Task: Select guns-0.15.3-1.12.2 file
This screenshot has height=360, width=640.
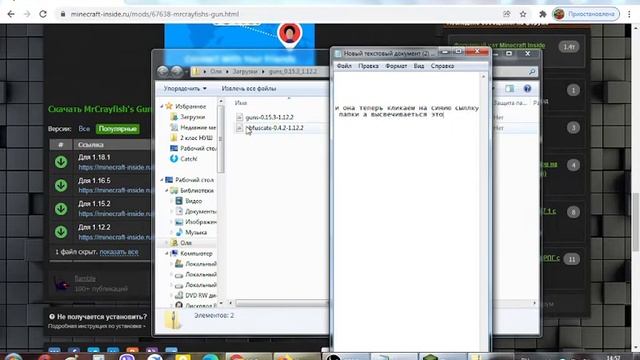Action: pyautogui.click(x=269, y=117)
